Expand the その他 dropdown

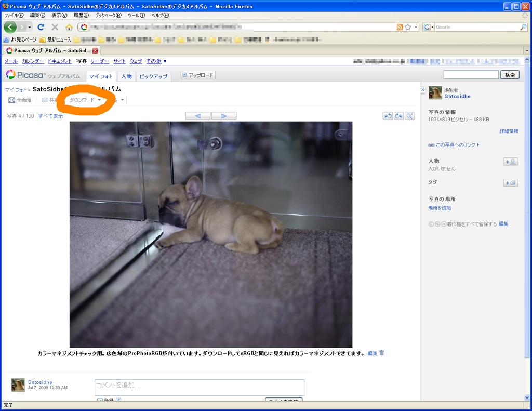pyautogui.click(x=156, y=61)
